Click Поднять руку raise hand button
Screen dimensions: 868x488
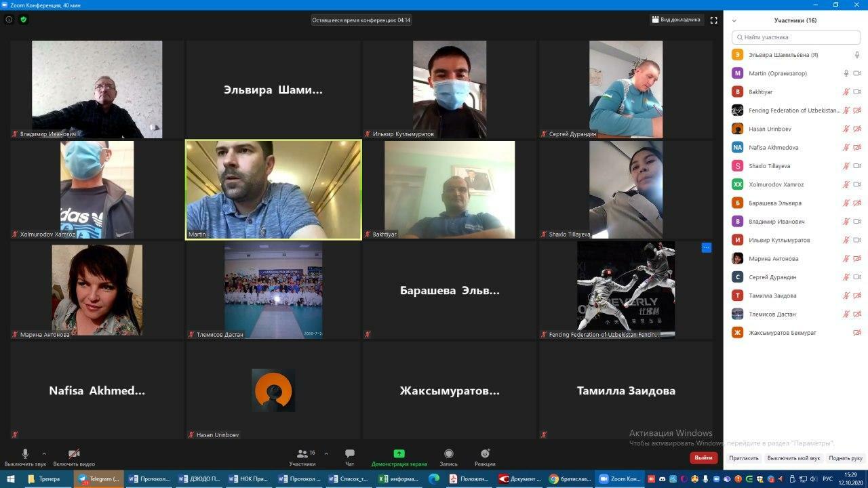pyautogui.click(x=846, y=458)
